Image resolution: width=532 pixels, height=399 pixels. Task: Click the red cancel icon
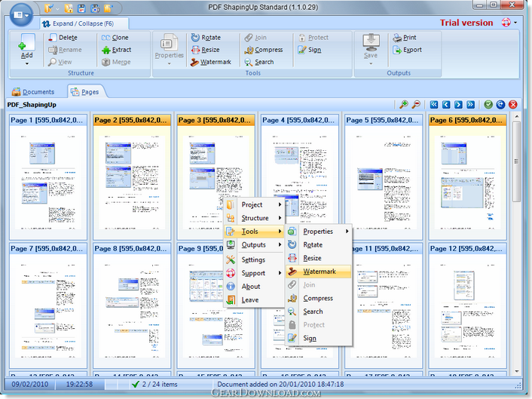pyautogui.click(x=513, y=105)
